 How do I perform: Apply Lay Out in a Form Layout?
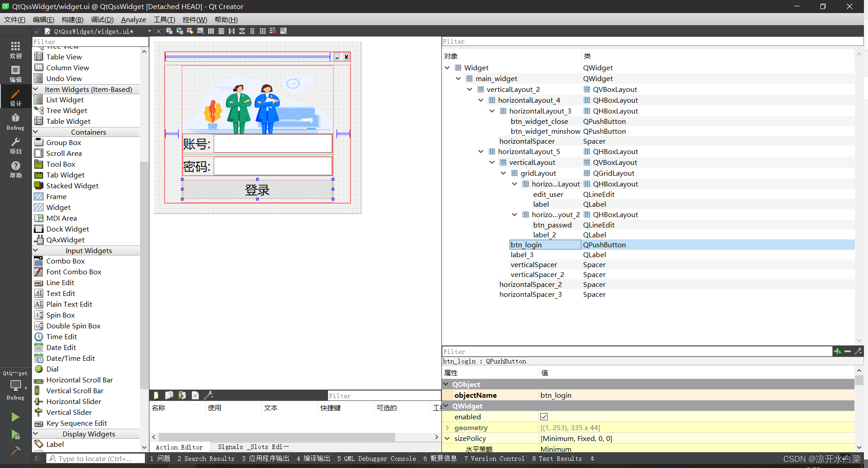(252, 31)
